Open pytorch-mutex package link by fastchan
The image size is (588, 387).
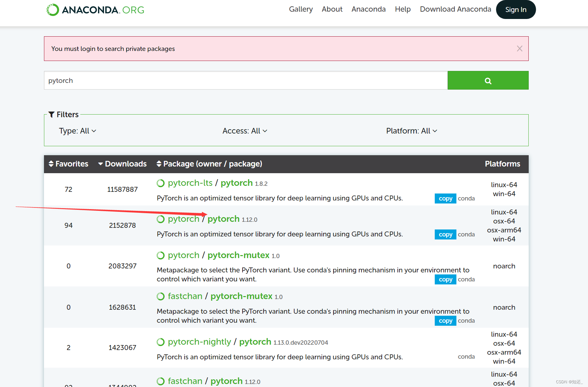pos(242,296)
